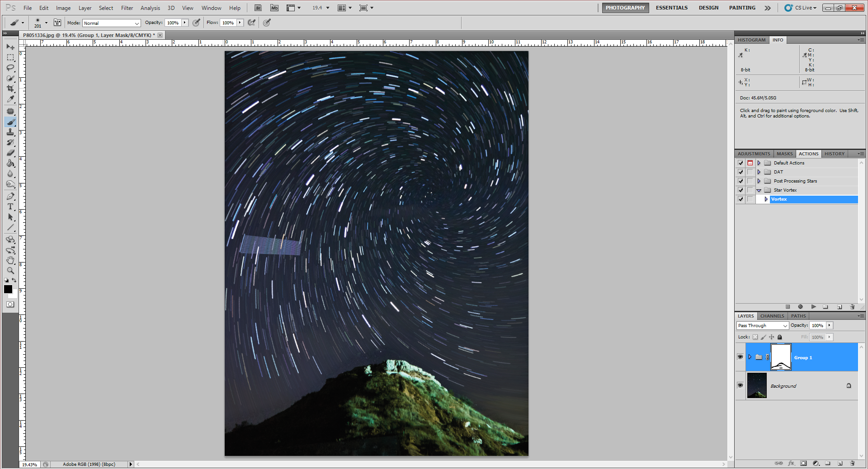This screenshot has height=469, width=868.
Task: Toggle the checkbox beside the DAT action set
Action: coord(740,172)
